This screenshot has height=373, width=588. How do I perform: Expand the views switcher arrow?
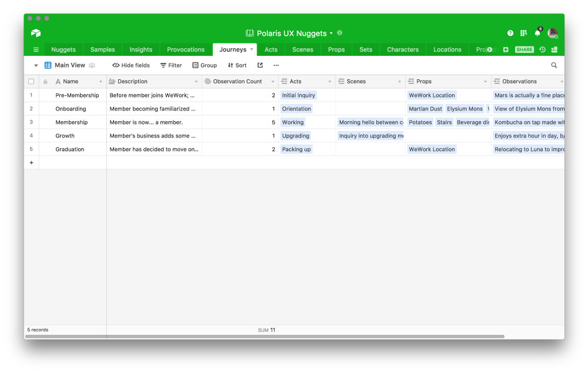pyautogui.click(x=36, y=65)
